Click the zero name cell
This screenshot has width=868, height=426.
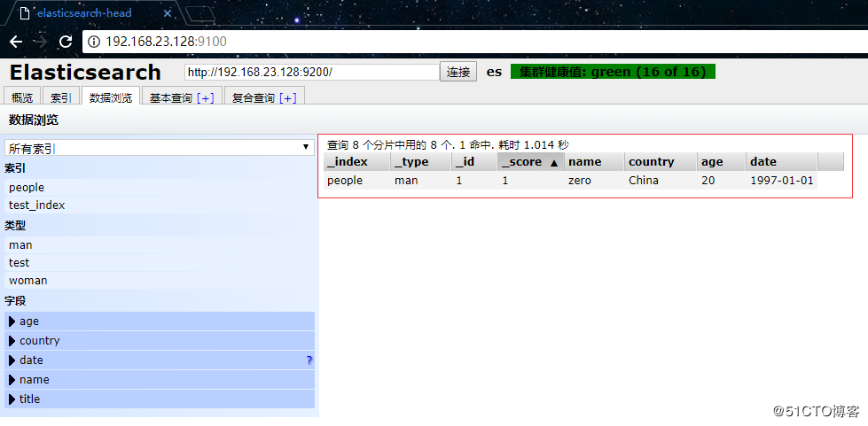tap(595, 181)
